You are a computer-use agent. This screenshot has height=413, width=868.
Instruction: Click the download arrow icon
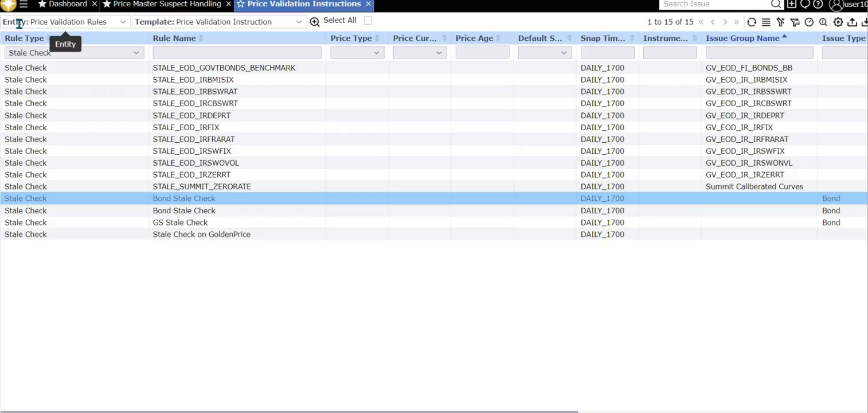coord(865,22)
